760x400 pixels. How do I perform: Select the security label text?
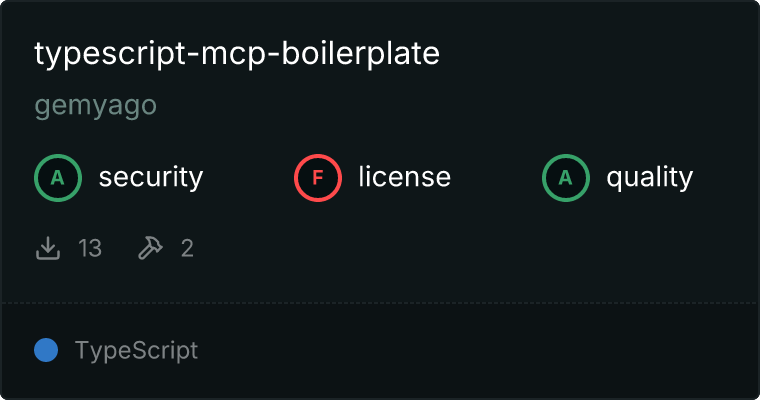(x=151, y=177)
